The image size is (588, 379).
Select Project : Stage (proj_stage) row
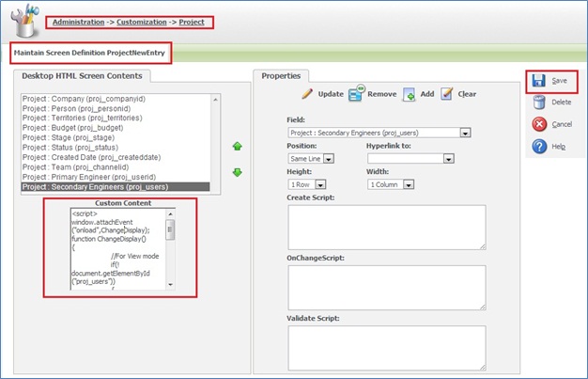[x=116, y=137]
